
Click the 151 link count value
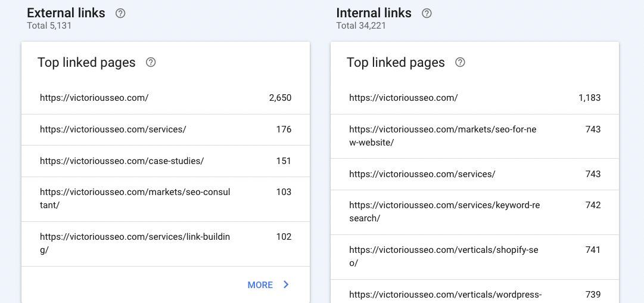284,161
